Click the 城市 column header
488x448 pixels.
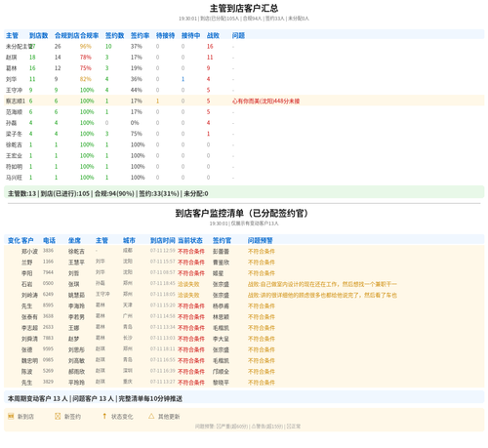(129, 240)
